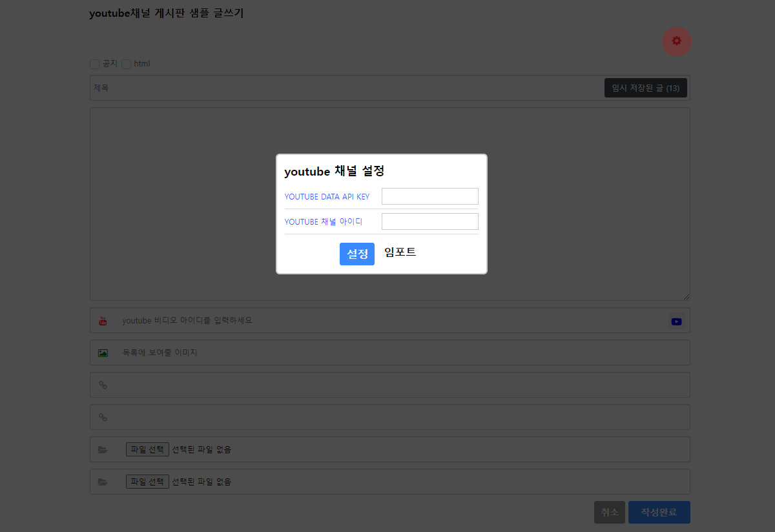Click the second link chain icon

pos(103,417)
